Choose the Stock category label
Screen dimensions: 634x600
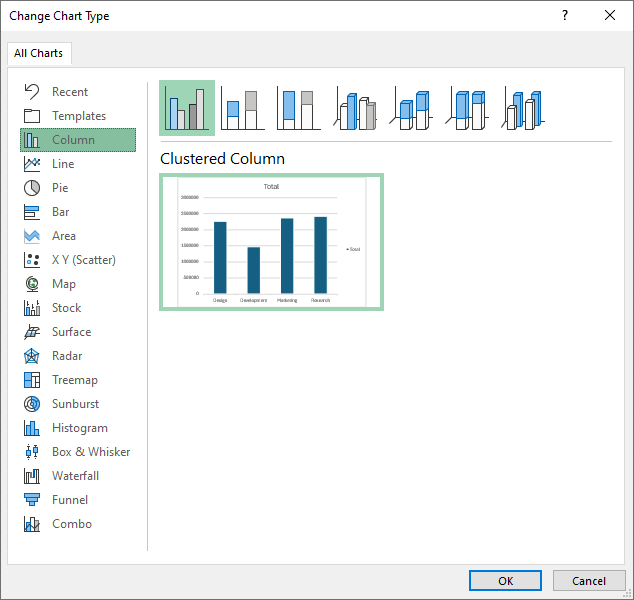click(67, 308)
